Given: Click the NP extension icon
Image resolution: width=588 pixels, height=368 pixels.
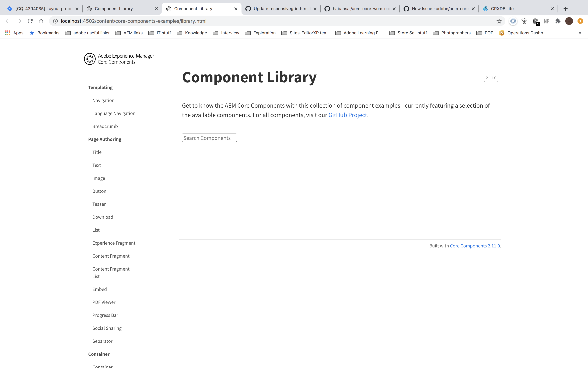Looking at the screenshot, I should (547, 21).
